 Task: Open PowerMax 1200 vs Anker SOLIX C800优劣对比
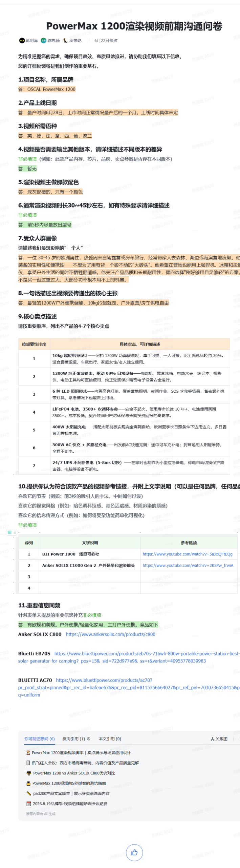tap(74, 773)
